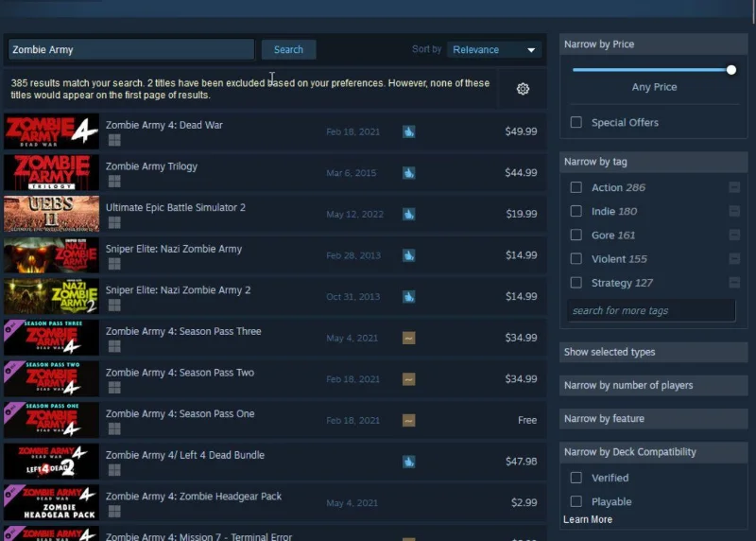Click the $47.98 bundle price
The width and height of the screenshot is (756, 541).
[522, 462]
